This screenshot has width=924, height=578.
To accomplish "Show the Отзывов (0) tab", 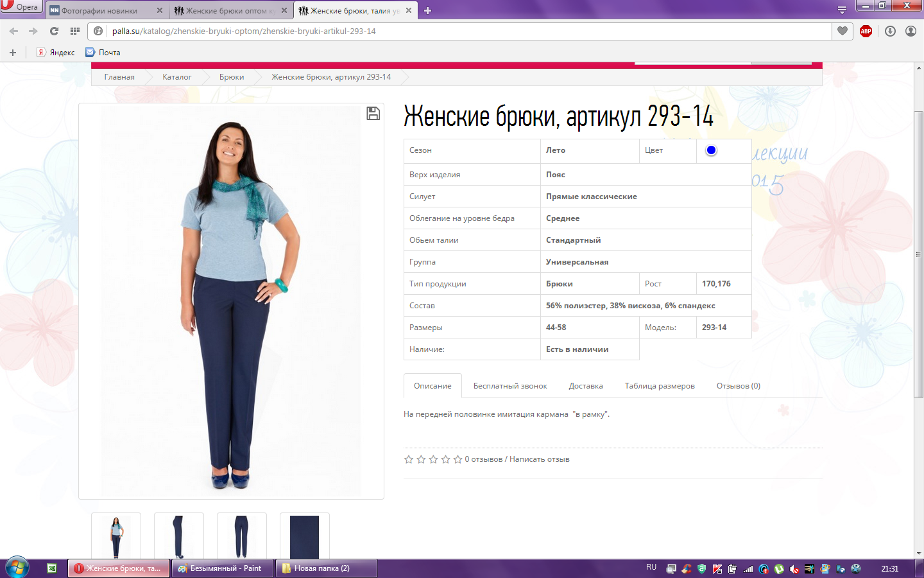I will 738,386.
